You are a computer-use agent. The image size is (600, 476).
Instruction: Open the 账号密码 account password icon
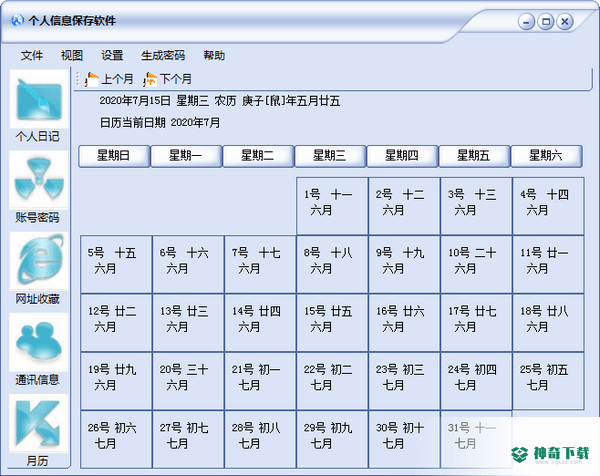click(x=39, y=179)
